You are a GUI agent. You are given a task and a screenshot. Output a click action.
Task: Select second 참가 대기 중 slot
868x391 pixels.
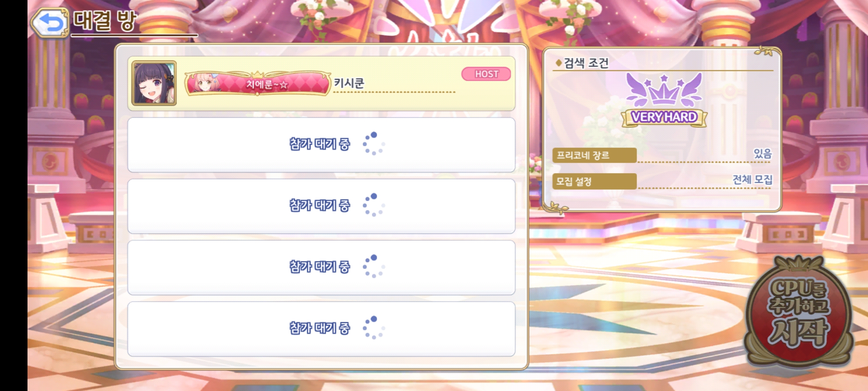pos(321,206)
